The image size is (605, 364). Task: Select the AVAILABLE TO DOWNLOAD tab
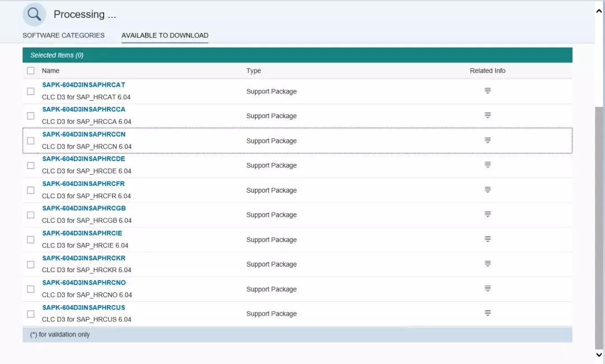click(x=164, y=35)
